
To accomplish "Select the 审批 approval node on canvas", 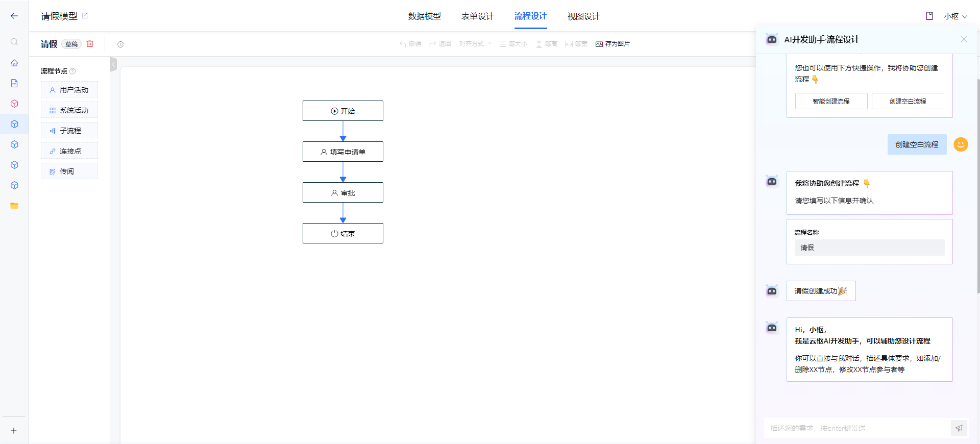I will [x=343, y=192].
